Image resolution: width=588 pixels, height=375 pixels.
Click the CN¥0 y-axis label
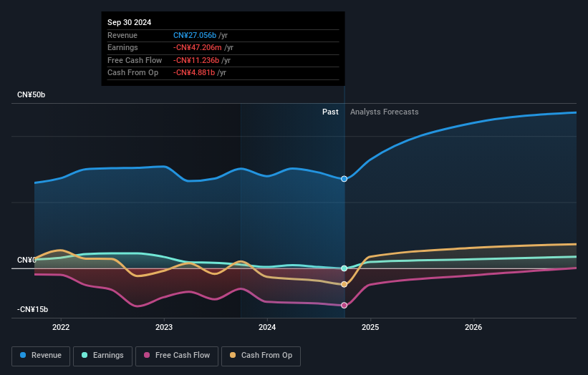point(26,260)
